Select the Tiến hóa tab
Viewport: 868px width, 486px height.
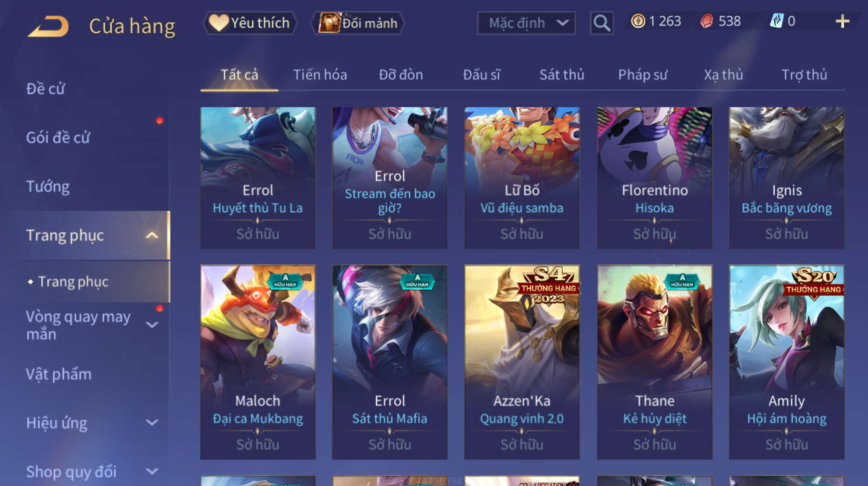point(320,74)
